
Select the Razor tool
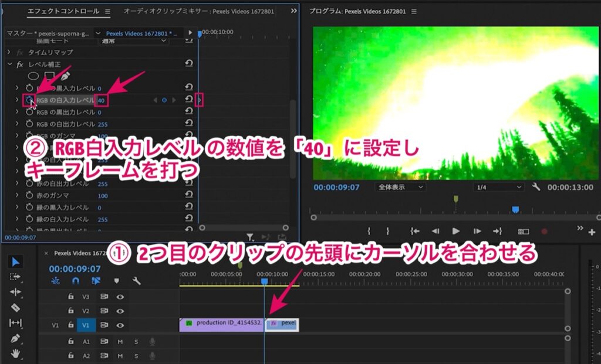pyautogui.click(x=15, y=307)
